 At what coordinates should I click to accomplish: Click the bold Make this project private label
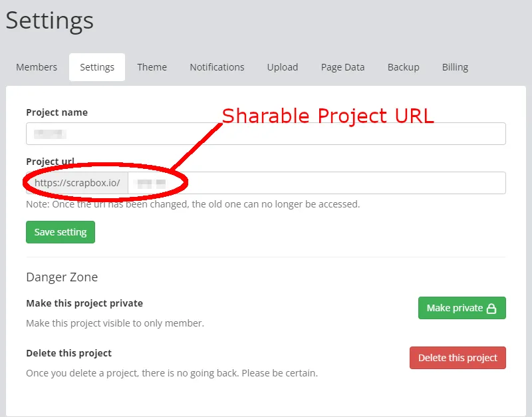click(84, 303)
